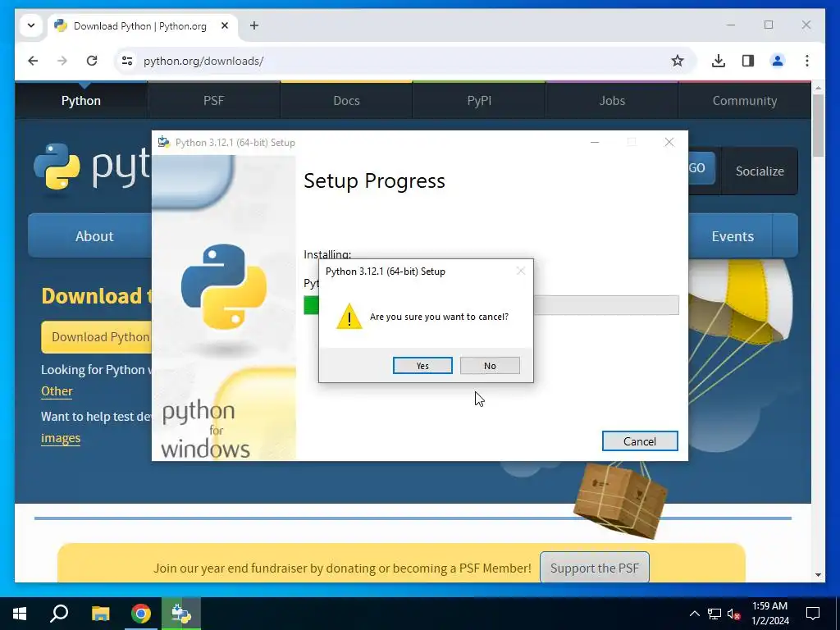Open File Explorer from the taskbar

[100, 614]
